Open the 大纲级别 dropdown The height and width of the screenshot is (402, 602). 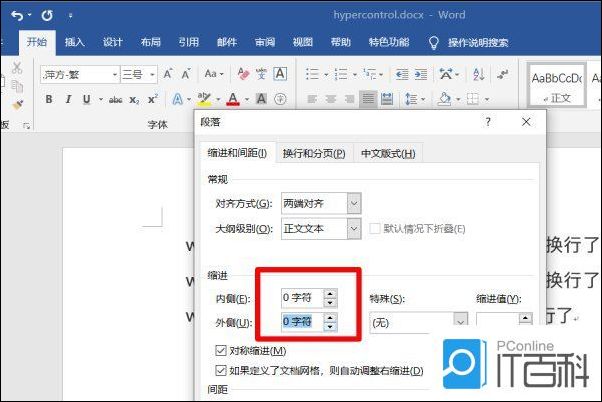point(354,229)
